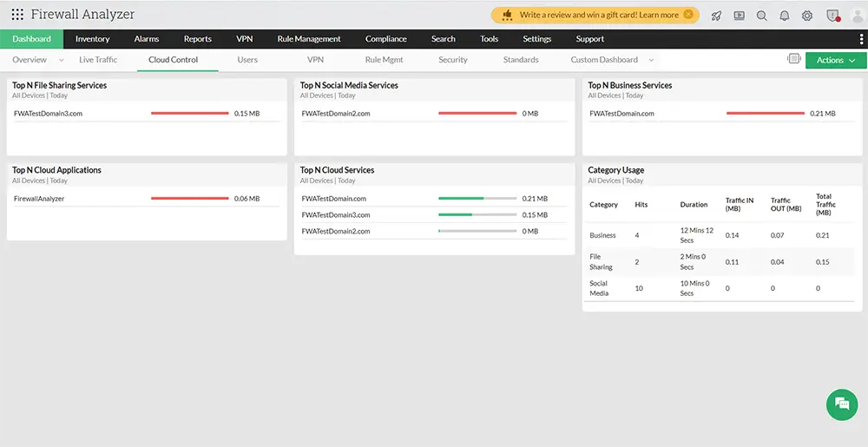Click the green bar beside 0.15 MB in Cloud Services
The image size is (868, 447).
click(x=455, y=214)
